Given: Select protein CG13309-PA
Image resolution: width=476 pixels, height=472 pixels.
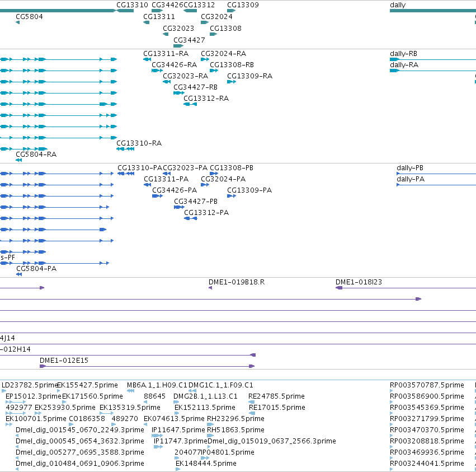Looking at the screenshot, I should pyautogui.click(x=249, y=190).
